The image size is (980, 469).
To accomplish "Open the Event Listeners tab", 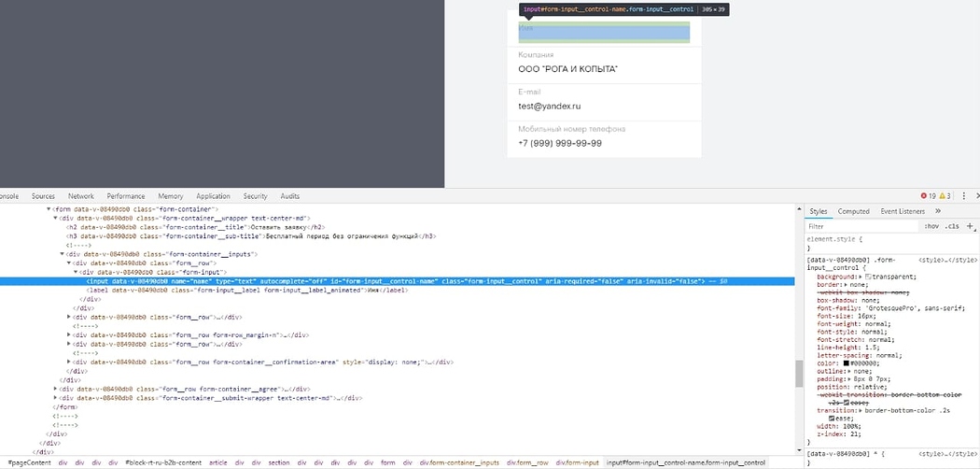I will 903,211.
